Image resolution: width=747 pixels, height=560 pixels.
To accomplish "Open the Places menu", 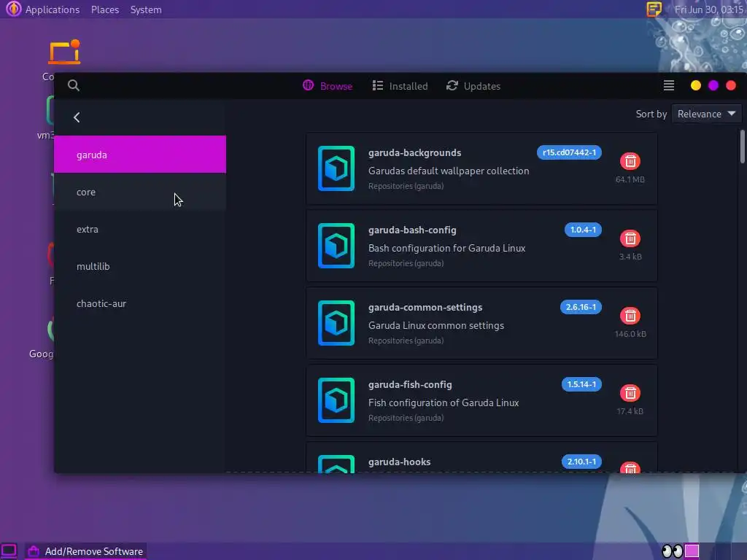I will coord(105,9).
